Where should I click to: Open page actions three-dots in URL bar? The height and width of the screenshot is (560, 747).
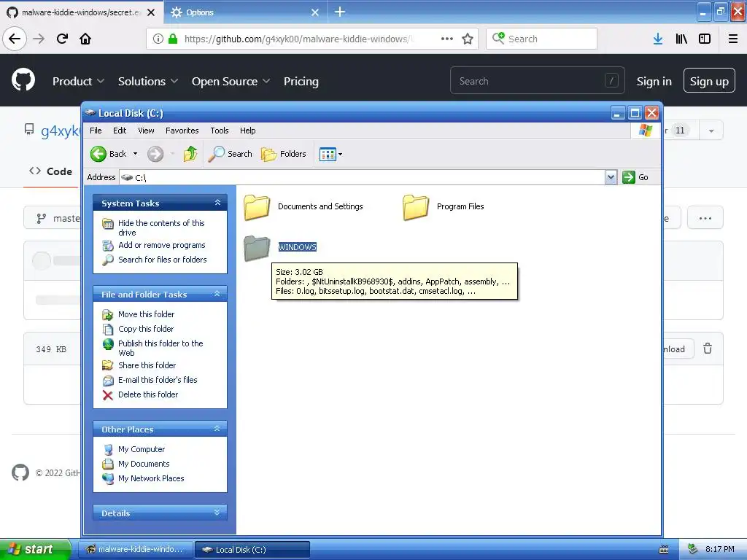point(447,39)
